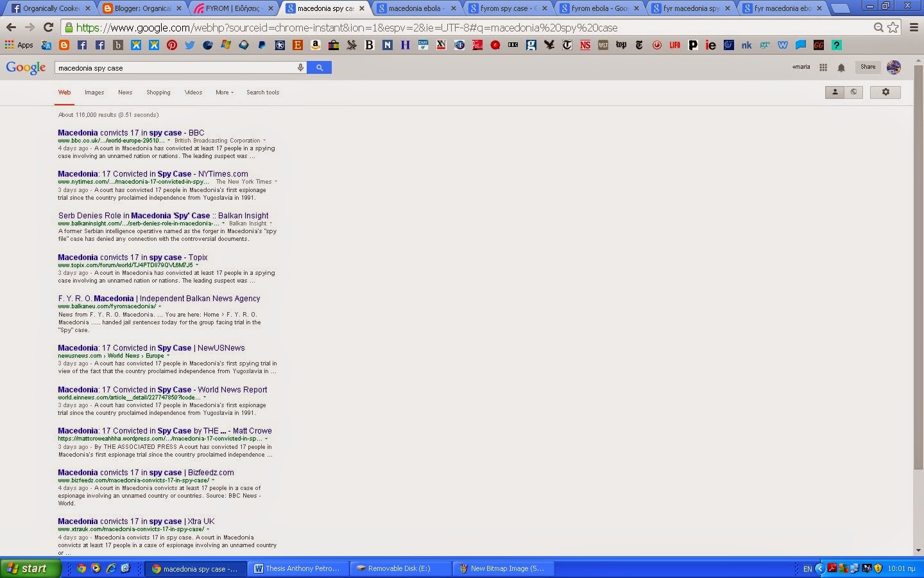Image resolution: width=924 pixels, height=578 pixels.
Task: Open the Windows flag bookmark
Action: pyautogui.click(x=226, y=45)
